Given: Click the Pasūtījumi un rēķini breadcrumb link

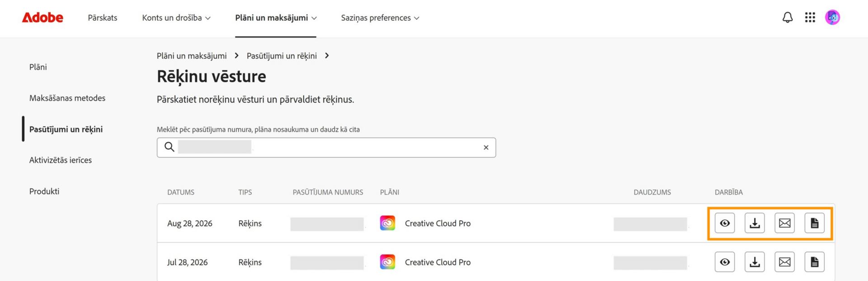Looking at the screenshot, I should click(282, 56).
